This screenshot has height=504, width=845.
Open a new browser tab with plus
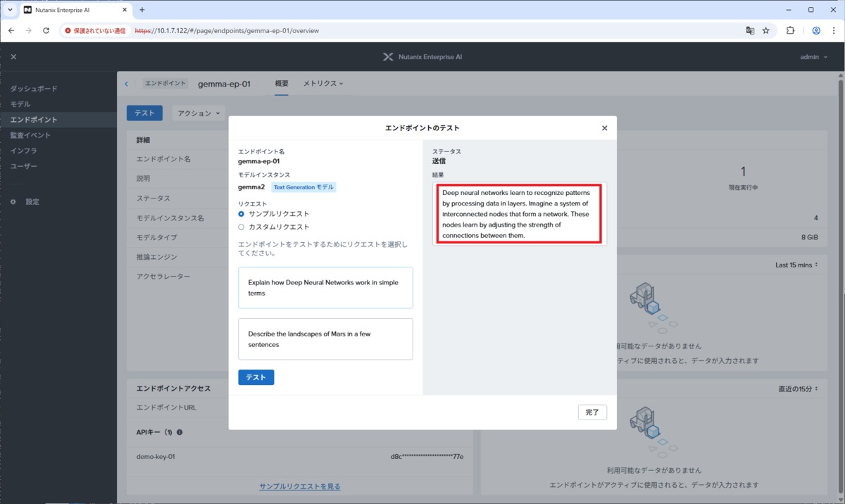[142, 10]
